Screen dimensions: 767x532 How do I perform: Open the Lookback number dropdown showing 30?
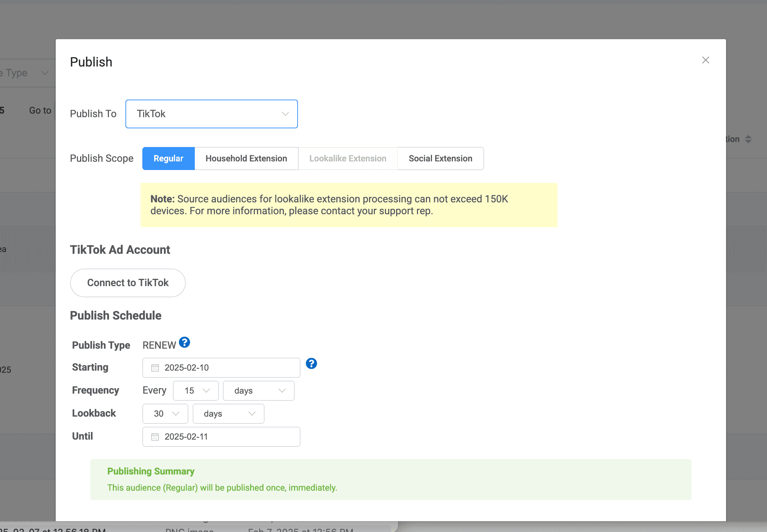tap(165, 414)
